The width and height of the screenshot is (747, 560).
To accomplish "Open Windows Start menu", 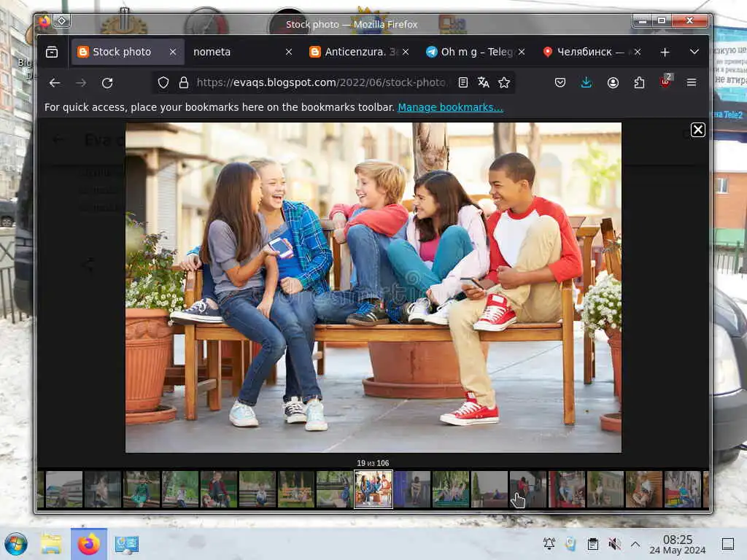I will 16,544.
